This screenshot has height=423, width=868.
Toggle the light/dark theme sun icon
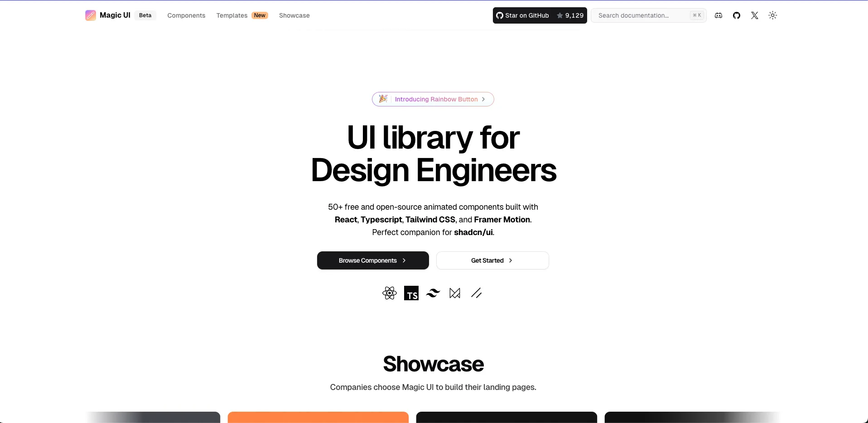(773, 15)
